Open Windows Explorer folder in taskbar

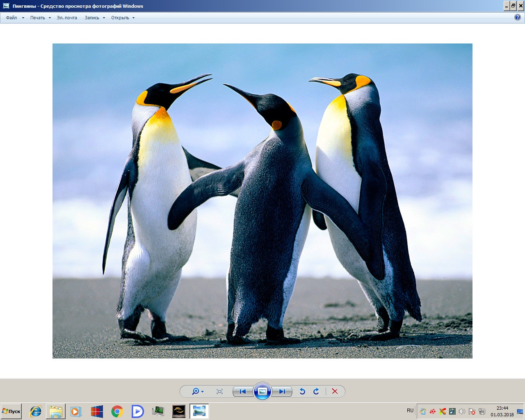point(56,411)
